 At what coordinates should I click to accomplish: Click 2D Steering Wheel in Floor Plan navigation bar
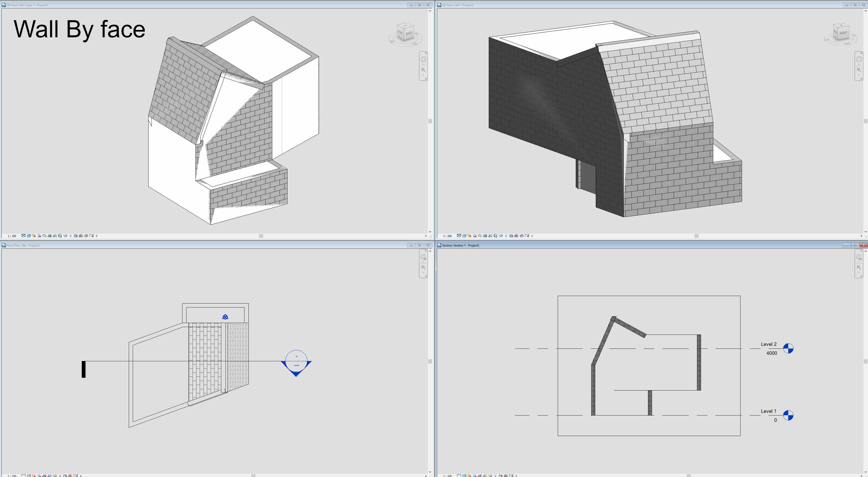coord(423,257)
